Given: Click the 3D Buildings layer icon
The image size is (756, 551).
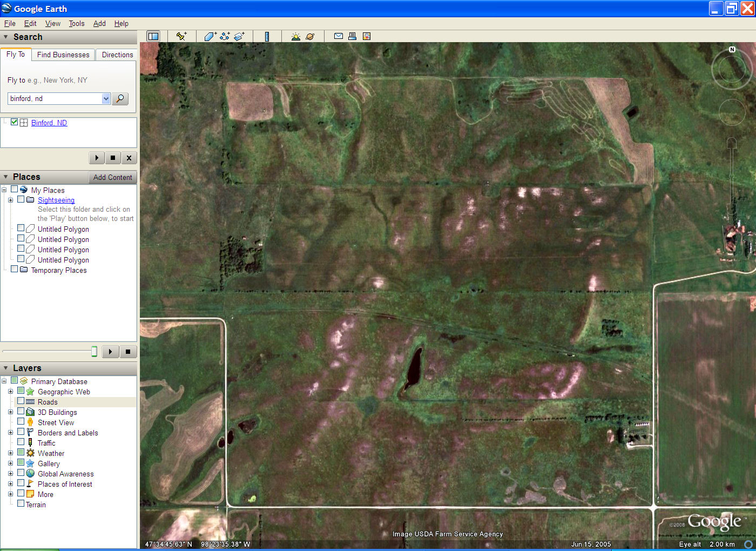Looking at the screenshot, I should [x=30, y=412].
